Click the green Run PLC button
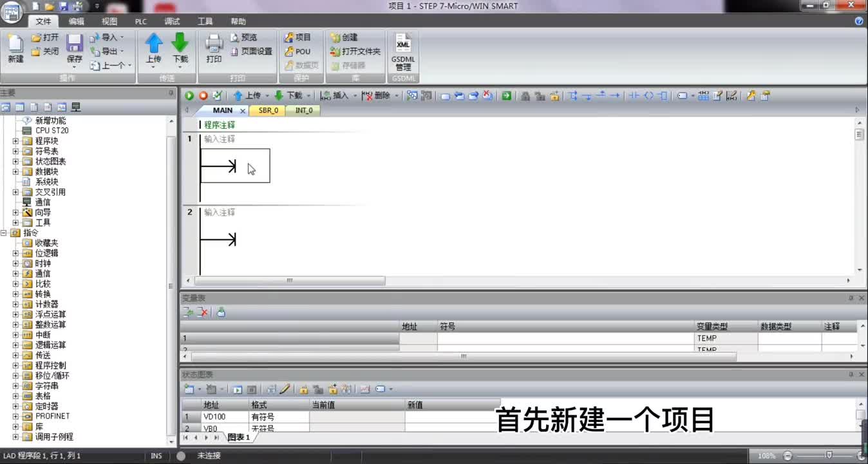Viewport: 868px width, 464px height. [x=189, y=95]
